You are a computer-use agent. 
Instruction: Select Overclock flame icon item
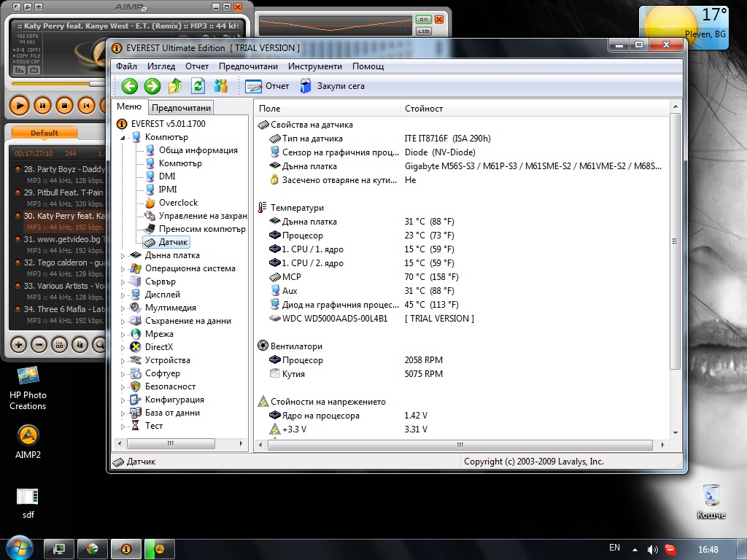(150, 203)
